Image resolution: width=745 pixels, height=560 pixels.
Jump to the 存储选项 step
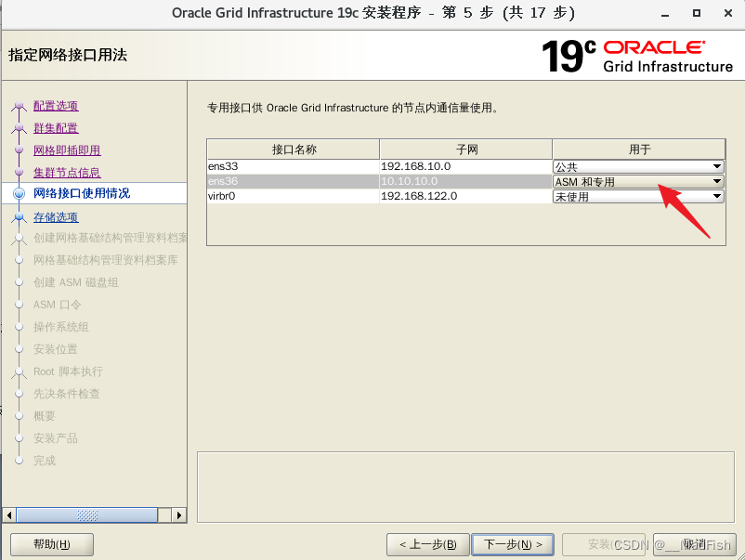click(56, 217)
